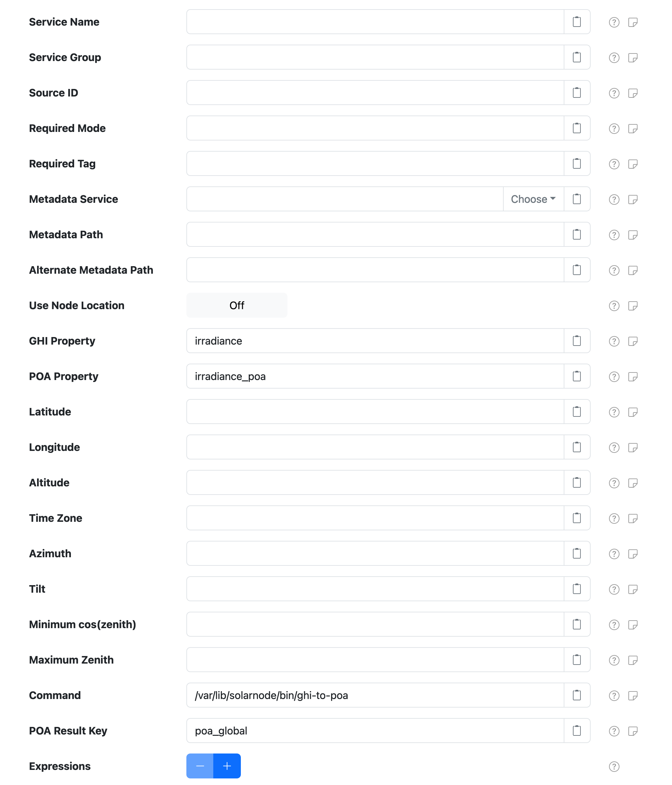Toggle the Use Node Location switch Off
This screenshot has height=785, width=672.
point(237,306)
